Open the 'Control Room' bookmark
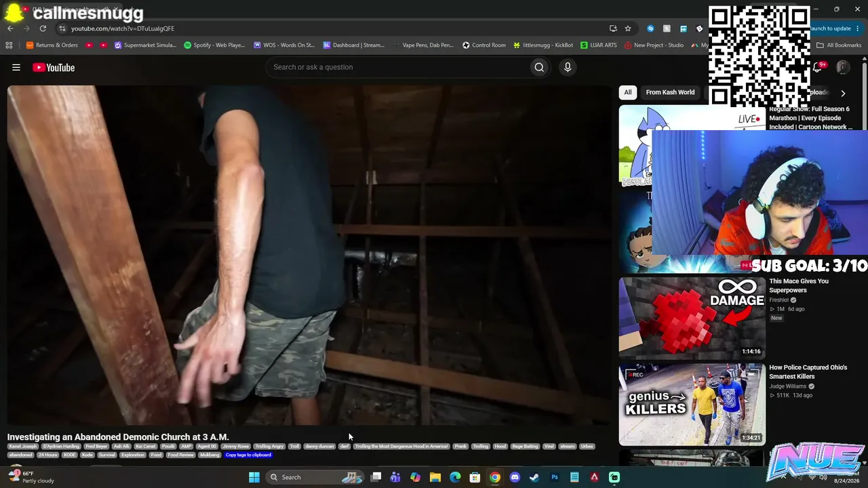Screen dimensions: 868x488 tap(484, 45)
